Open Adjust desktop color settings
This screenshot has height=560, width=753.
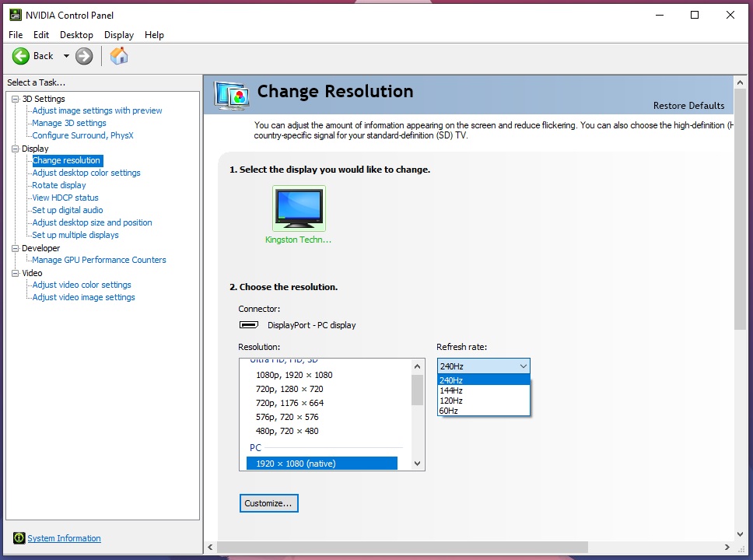86,173
